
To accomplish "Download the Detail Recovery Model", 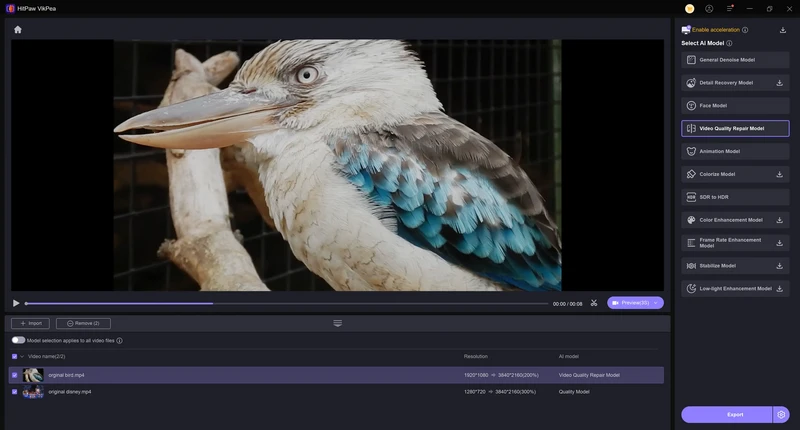I will tap(779, 82).
